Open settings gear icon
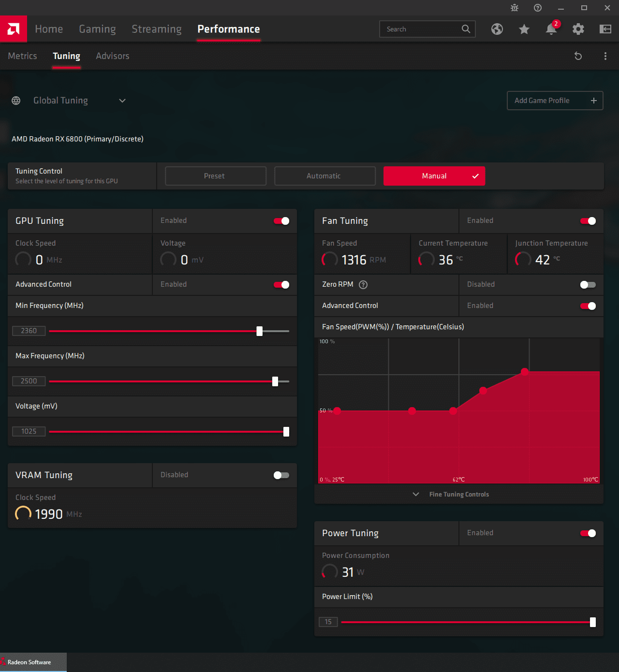Screen dimensions: 619x672 coord(578,29)
